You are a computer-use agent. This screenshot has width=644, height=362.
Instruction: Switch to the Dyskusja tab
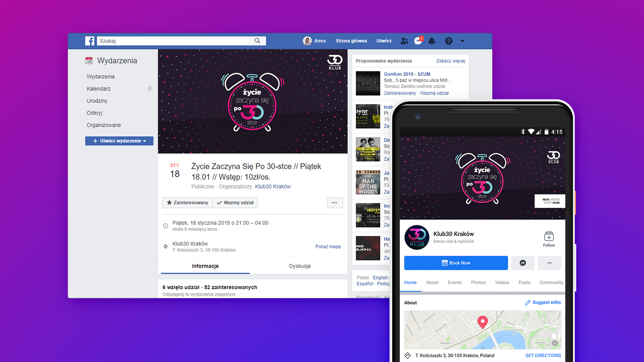point(300,266)
